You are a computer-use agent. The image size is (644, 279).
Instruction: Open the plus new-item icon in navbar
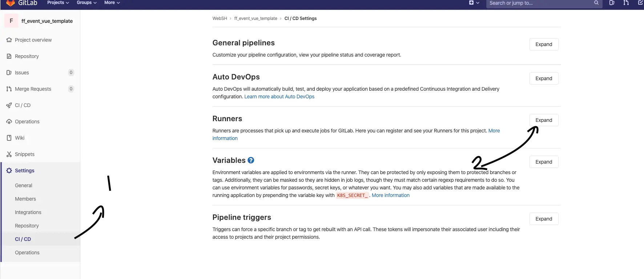[x=471, y=3]
